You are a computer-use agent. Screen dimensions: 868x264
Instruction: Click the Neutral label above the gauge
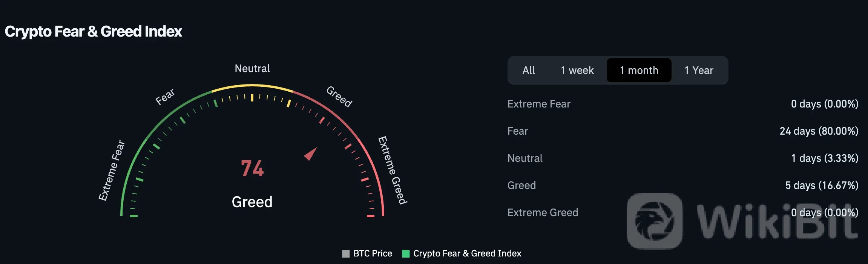point(252,68)
